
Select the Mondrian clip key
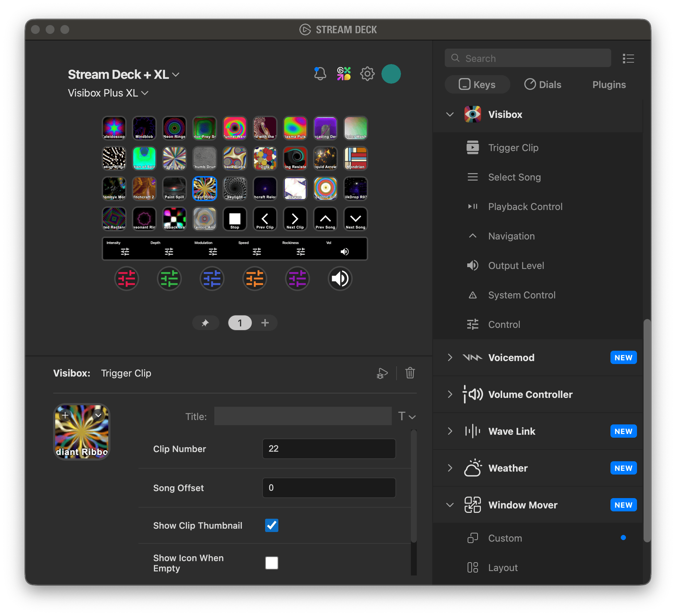click(x=356, y=158)
